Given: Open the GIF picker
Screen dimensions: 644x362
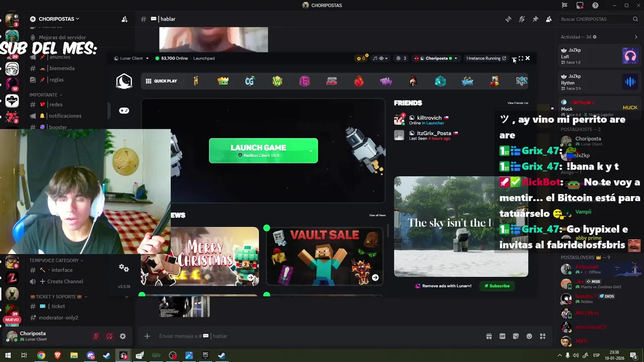Looking at the screenshot, I should coord(502,336).
